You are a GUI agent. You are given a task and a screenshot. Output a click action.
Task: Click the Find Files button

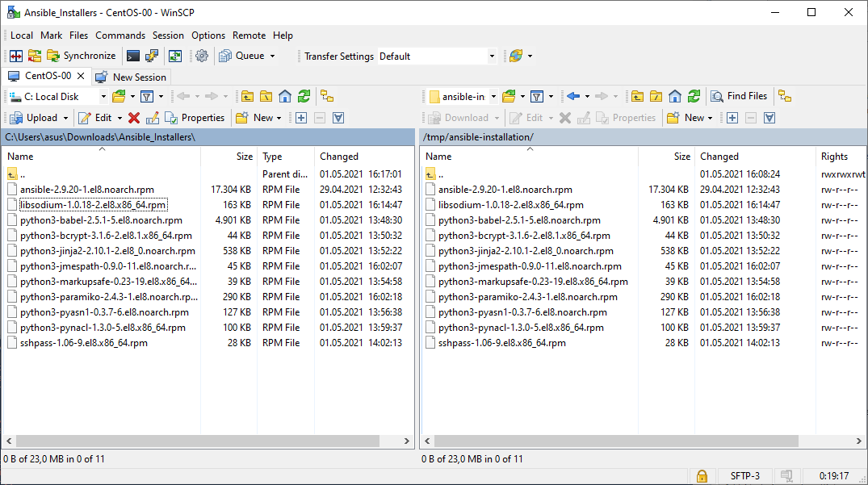[x=738, y=96]
